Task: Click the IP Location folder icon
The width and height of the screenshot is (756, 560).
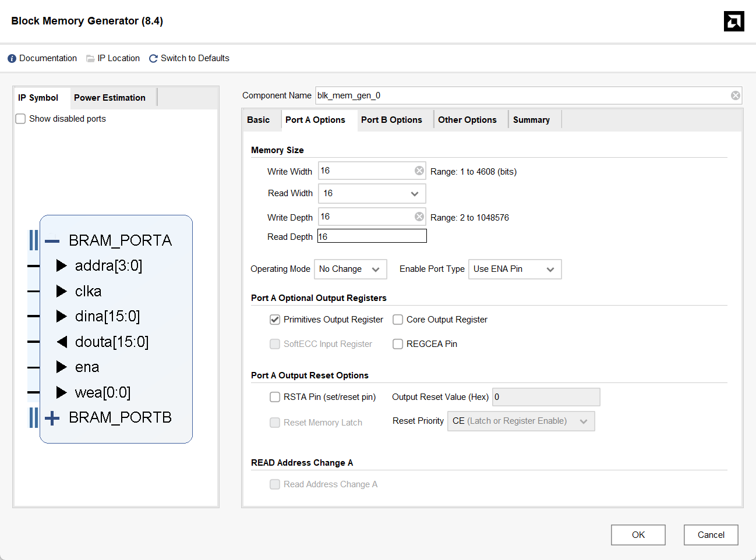Action: coord(90,59)
